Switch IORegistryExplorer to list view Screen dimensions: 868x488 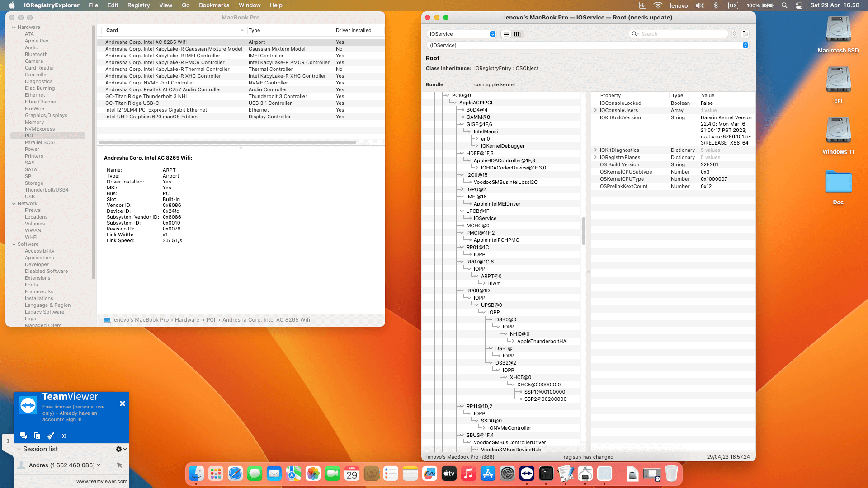pyautogui.click(x=506, y=34)
